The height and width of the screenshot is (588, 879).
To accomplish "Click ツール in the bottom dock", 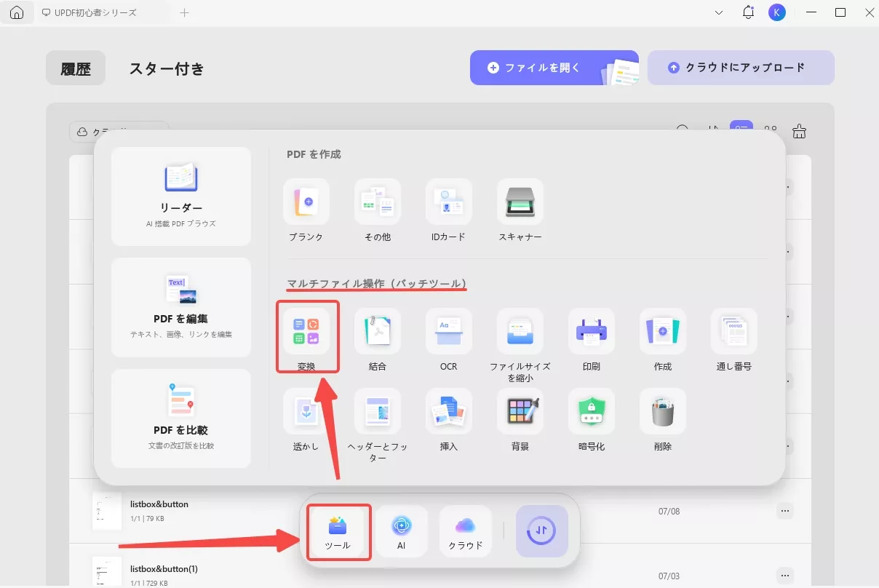I will point(338,532).
